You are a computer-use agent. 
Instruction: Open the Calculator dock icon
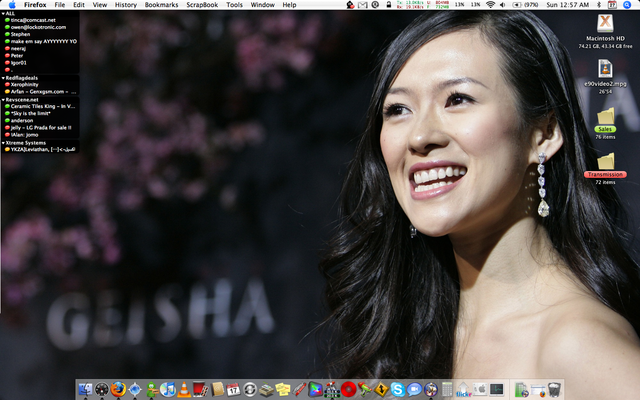click(447, 389)
